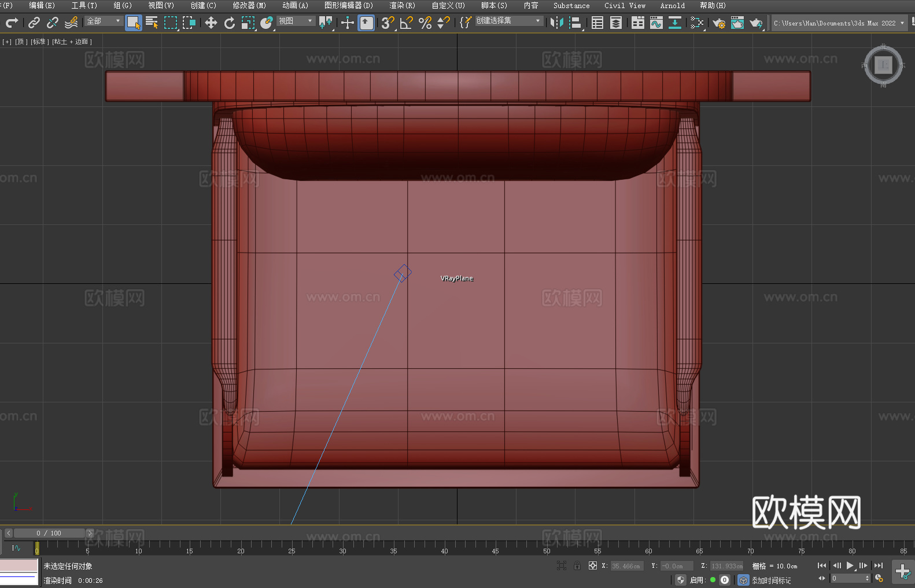Click the [粘土 + 边面] viewport label
This screenshot has width=915, height=588.
point(72,42)
